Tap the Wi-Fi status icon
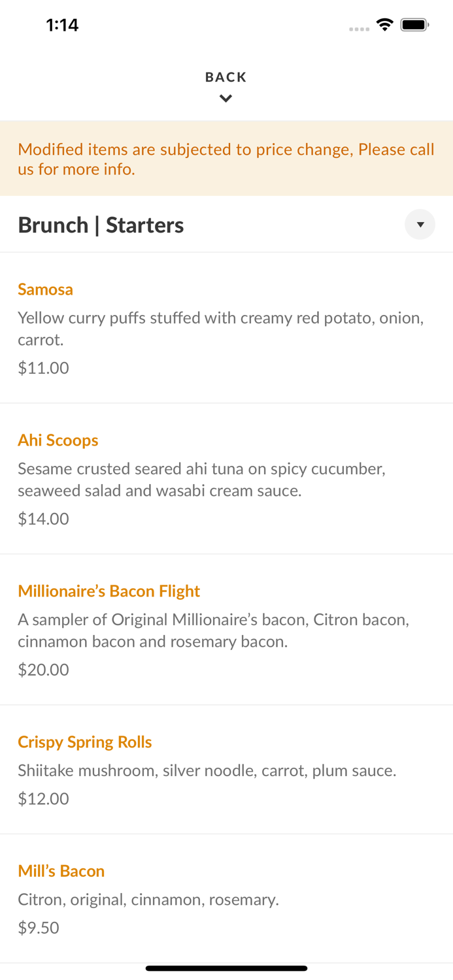The height and width of the screenshot is (980, 453). point(384,25)
